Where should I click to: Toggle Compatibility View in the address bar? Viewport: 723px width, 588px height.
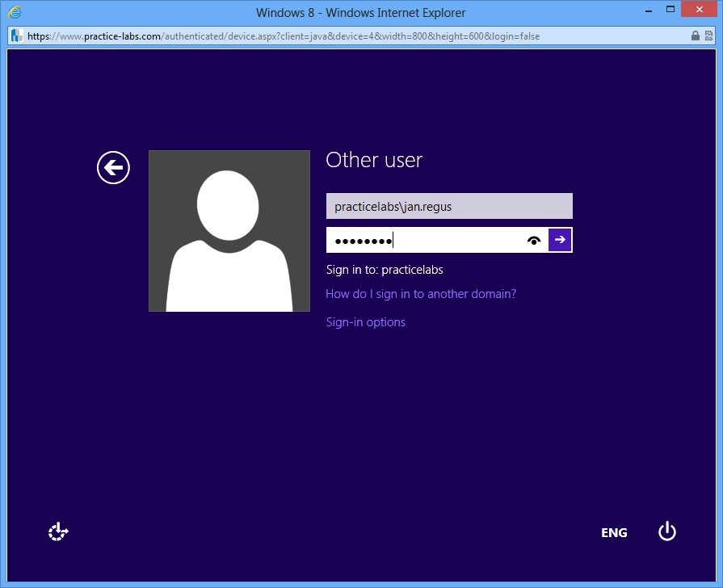tap(710, 36)
